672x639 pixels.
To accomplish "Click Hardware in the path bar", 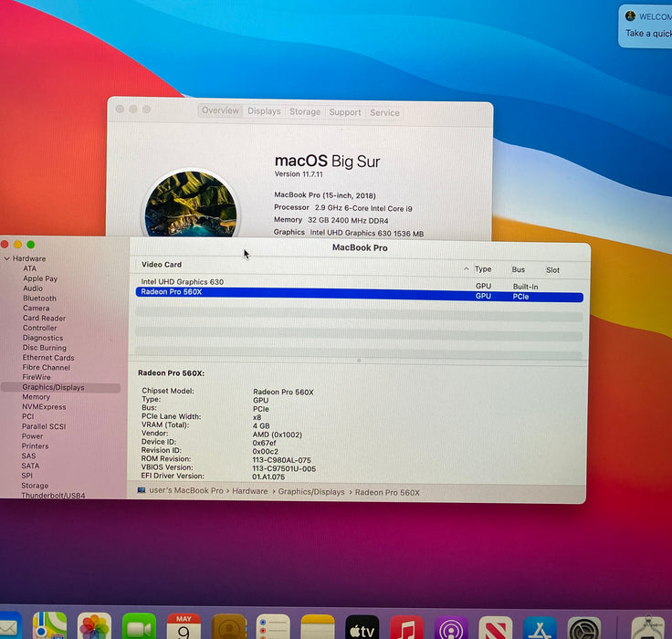I will click(250, 491).
